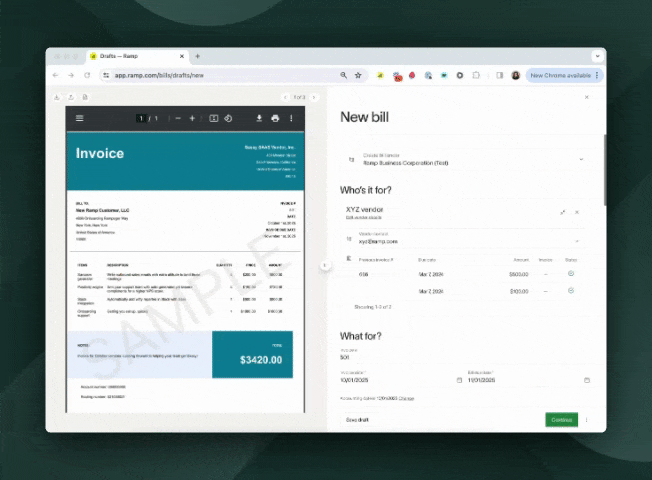The image size is (652, 480).
Task: Click the browser forward arrow
Action: 71,75
